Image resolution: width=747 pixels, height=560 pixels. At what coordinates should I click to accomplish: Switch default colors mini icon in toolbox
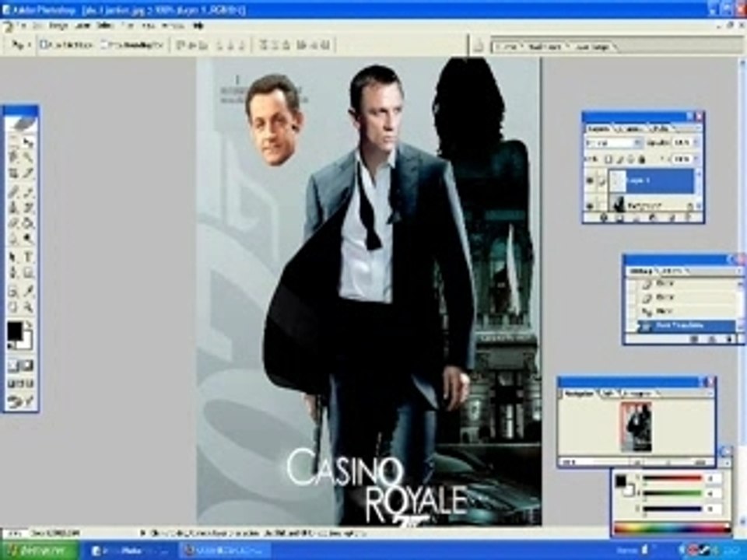pos(10,345)
